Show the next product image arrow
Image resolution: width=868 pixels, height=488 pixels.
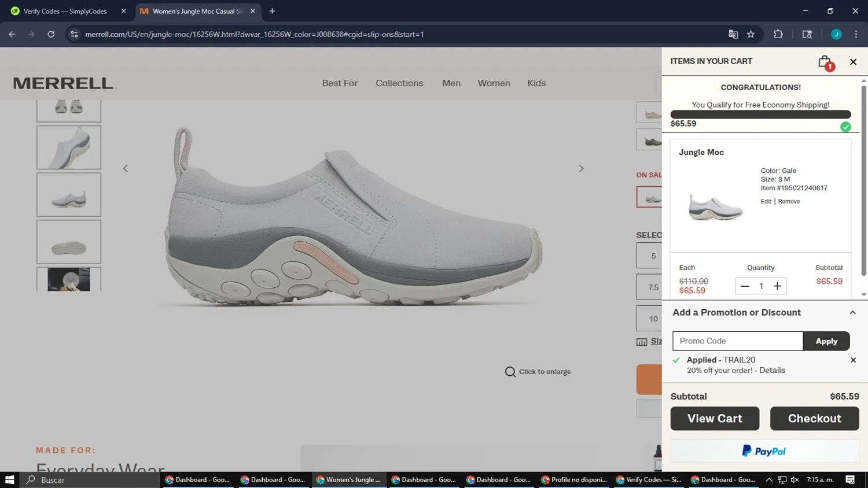pos(581,168)
